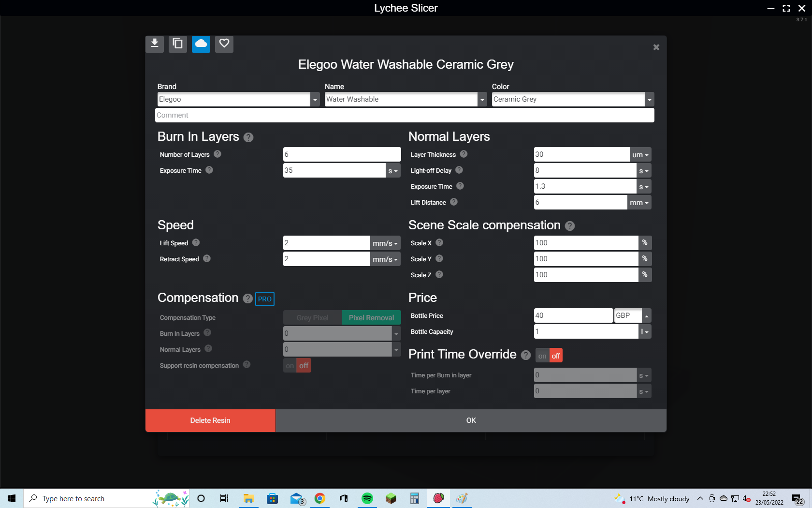Open File Explorer from the taskbar
The image size is (812, 508).
(x=249, y=498)
